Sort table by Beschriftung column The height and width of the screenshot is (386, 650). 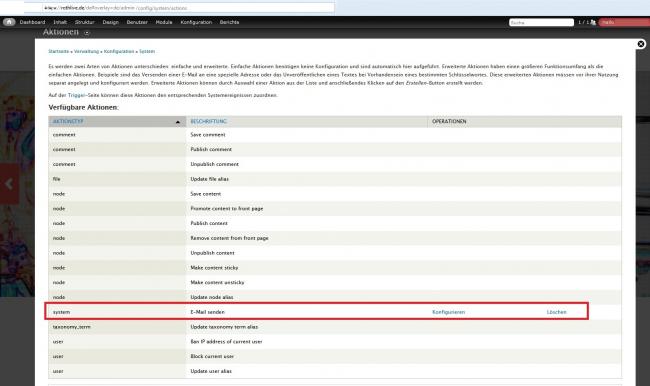[x=209, y=121]
